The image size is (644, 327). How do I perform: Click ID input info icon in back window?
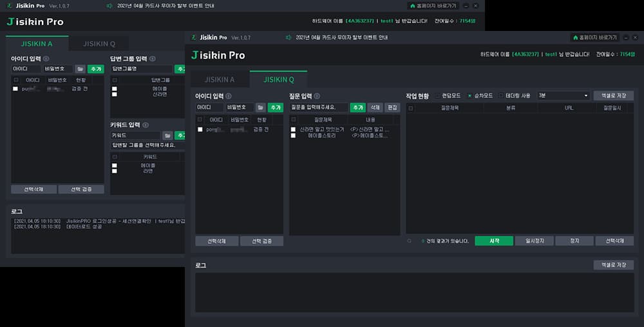click(x=46, y=59)
